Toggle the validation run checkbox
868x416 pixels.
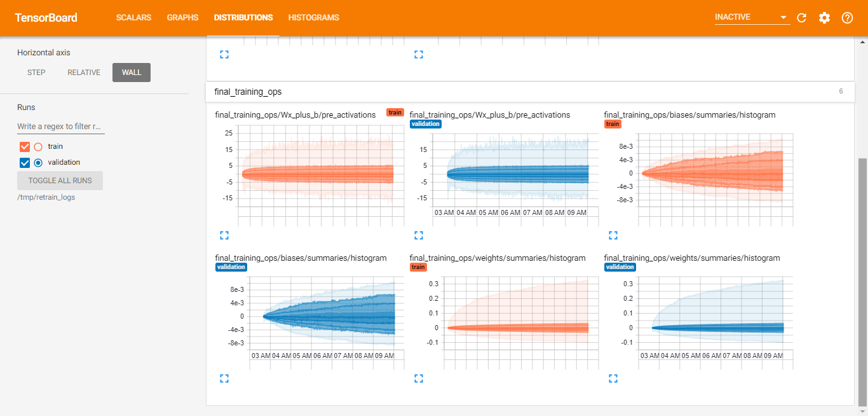click(25, 162)
